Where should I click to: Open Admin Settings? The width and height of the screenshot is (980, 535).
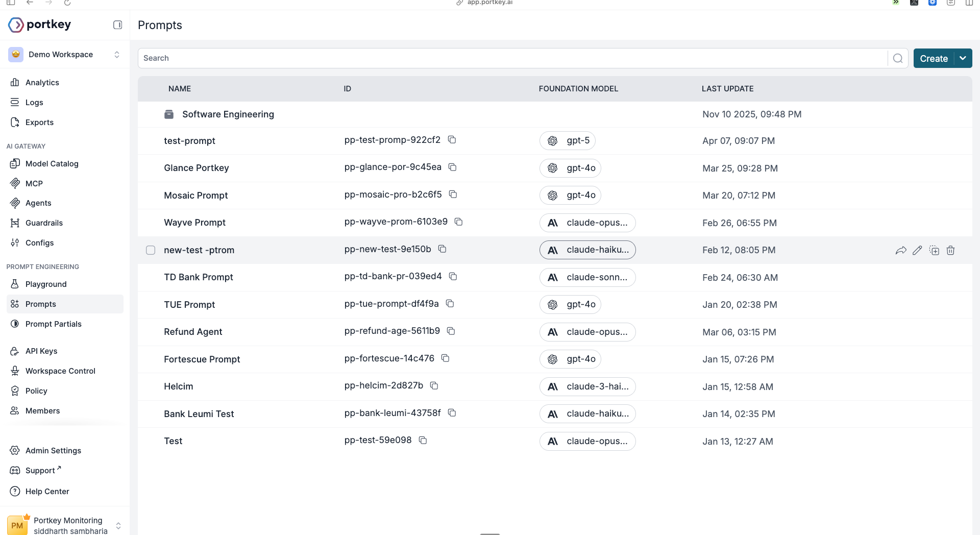(53, 451)
